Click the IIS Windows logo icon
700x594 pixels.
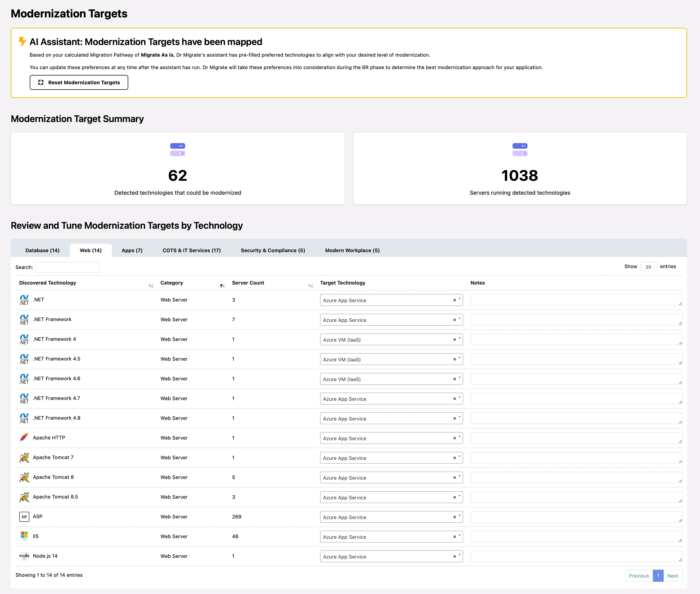(24, 537)
